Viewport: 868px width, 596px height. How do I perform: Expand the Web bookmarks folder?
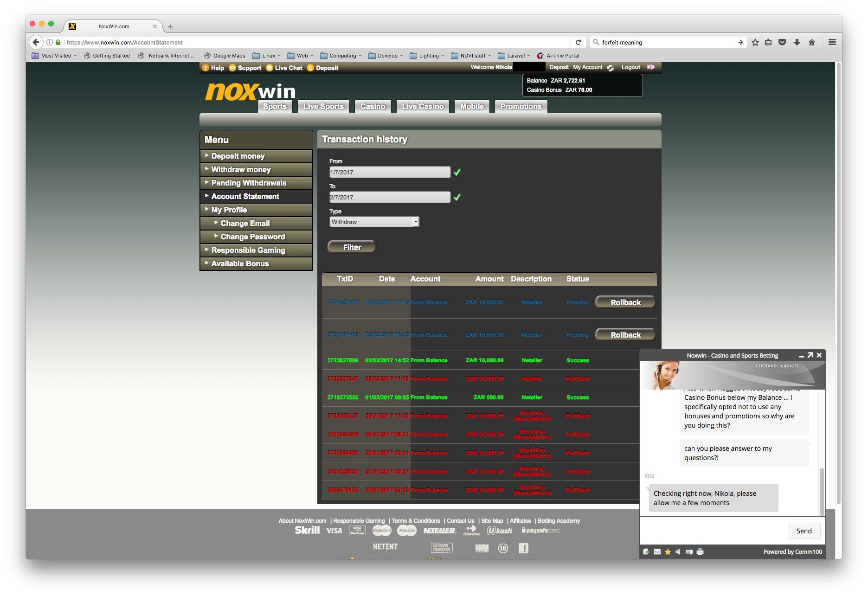(301, 56)
